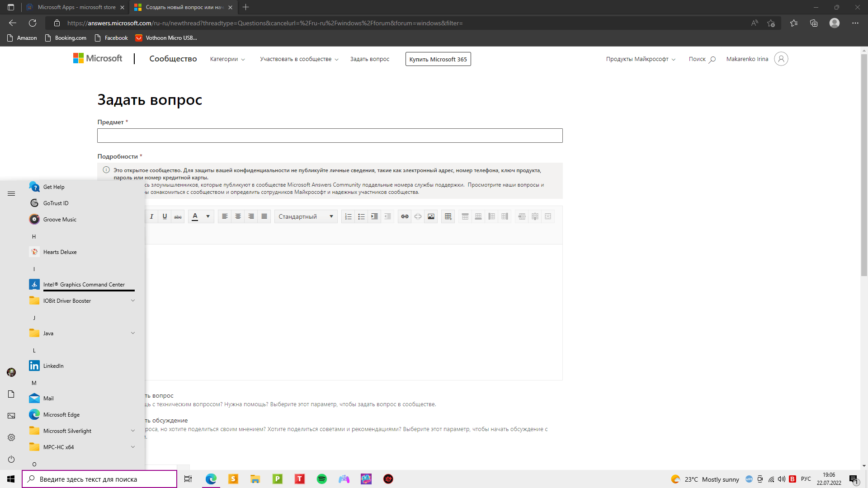Open Power options in Start menu

coord(11,459)
